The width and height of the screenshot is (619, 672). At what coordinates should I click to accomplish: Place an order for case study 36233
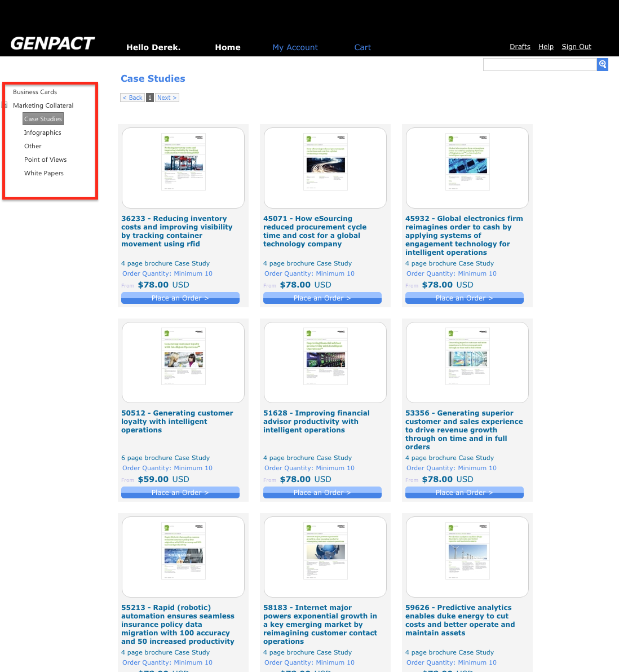180,298
